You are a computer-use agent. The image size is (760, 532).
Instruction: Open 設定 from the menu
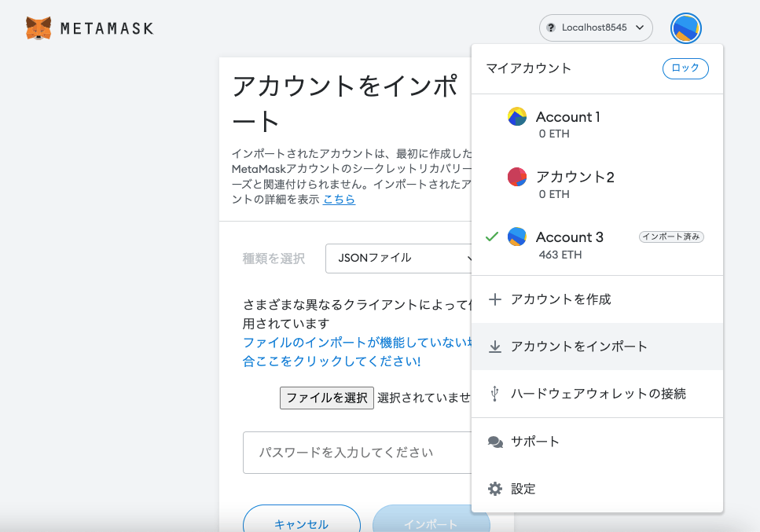coord(597,489)
